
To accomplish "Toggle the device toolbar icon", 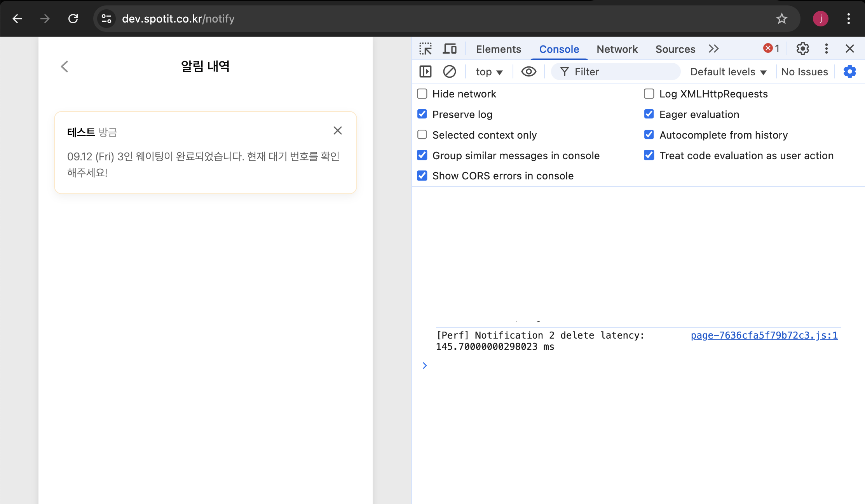I will tap(450, 49).
